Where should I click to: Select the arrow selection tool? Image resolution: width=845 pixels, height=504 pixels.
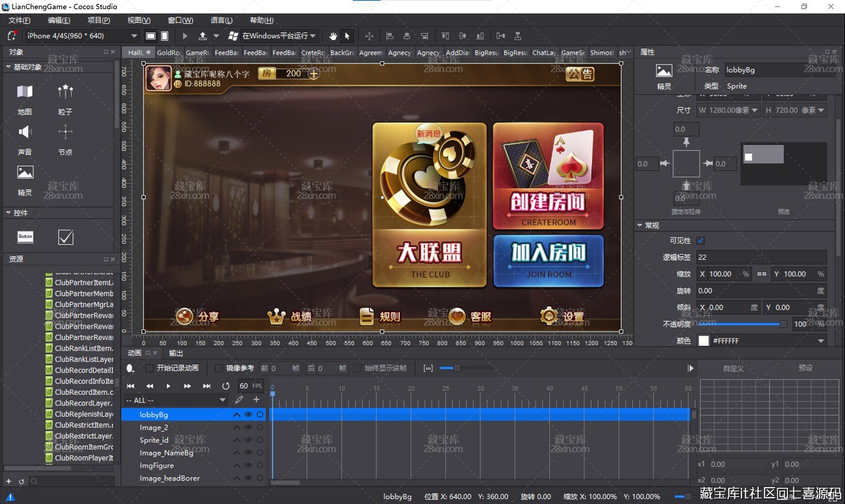347,36
